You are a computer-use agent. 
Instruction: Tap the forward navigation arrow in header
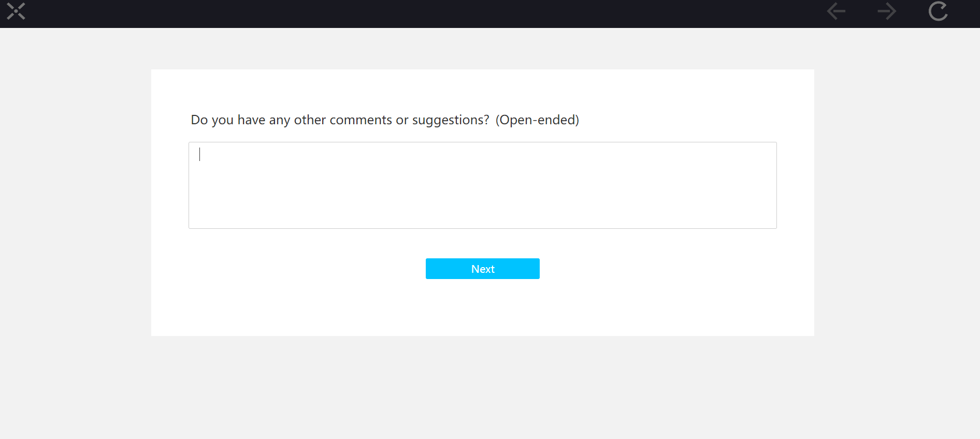(x=887, y=11)
